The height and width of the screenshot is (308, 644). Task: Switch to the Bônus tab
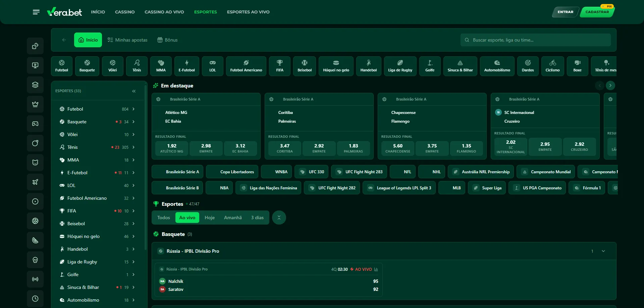tap(167, 40)
